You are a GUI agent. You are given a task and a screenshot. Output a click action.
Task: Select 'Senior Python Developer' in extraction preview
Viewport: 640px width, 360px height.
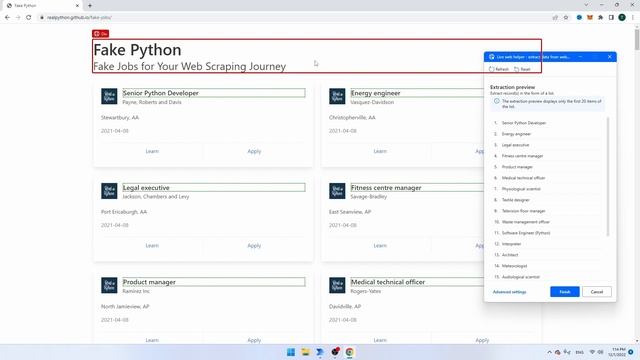click(524, 123)
